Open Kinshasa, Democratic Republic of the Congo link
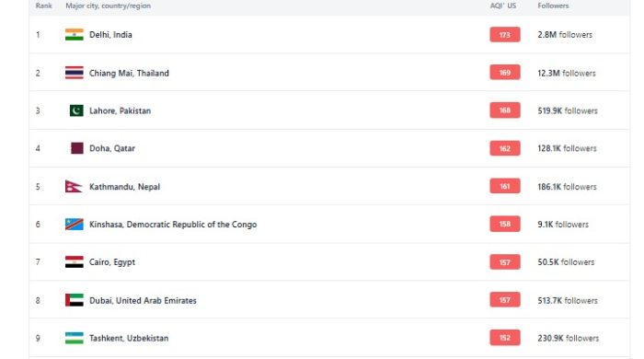The width and height of the screenshot is (644, 359). click(173, 225)
